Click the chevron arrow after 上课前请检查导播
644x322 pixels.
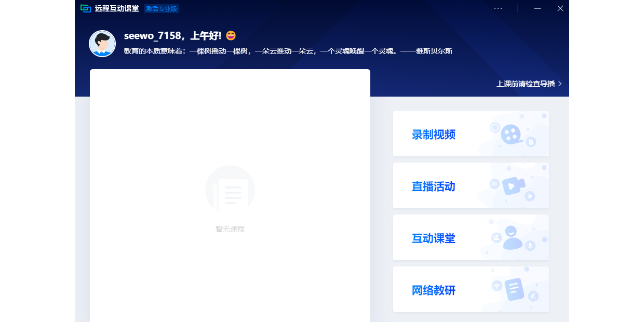pyautogui.click(x=560, y=84)
